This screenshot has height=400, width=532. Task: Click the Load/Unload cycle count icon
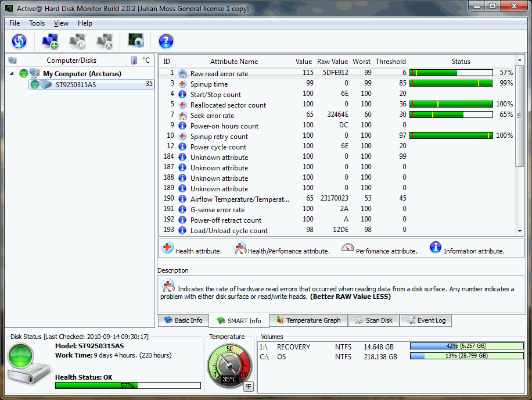coord(182,230)
